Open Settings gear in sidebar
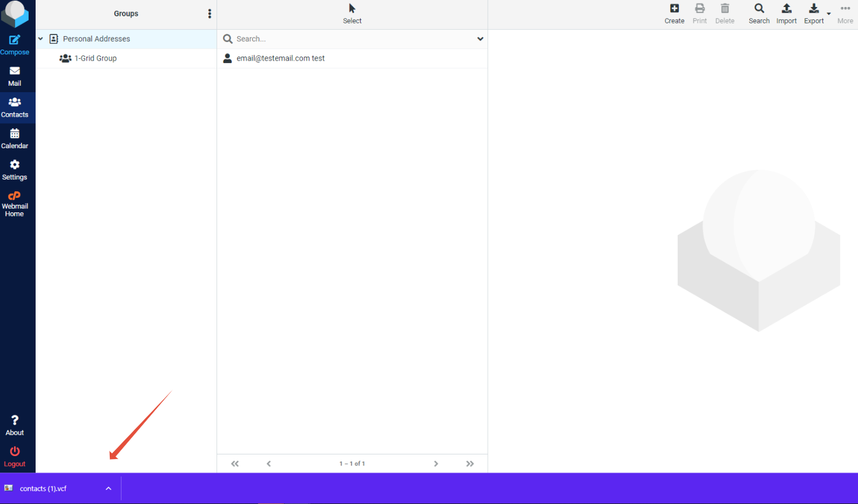This screenshot has height=504, width=858. (15, 170)
